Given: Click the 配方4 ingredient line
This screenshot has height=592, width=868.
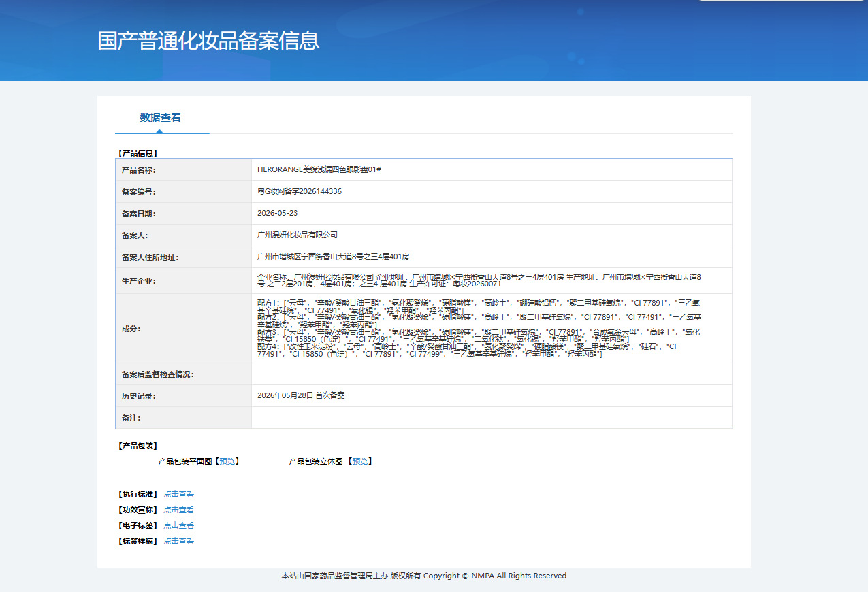Looking at the screenshot, I should point(467,350).
